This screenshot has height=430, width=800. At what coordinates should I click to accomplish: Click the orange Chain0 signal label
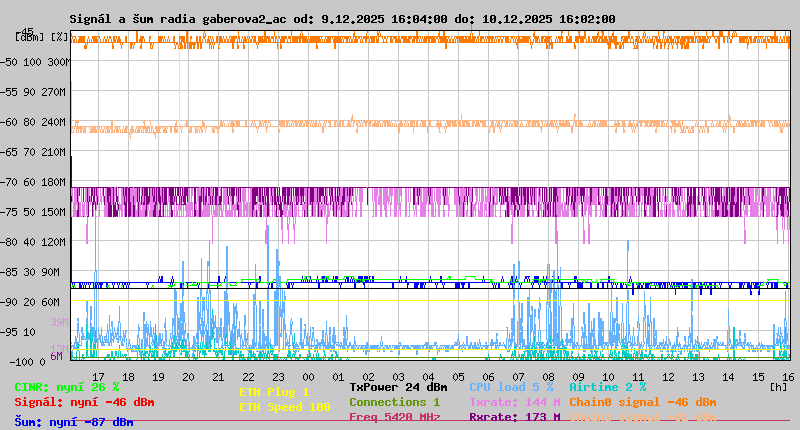pos(642,402)
